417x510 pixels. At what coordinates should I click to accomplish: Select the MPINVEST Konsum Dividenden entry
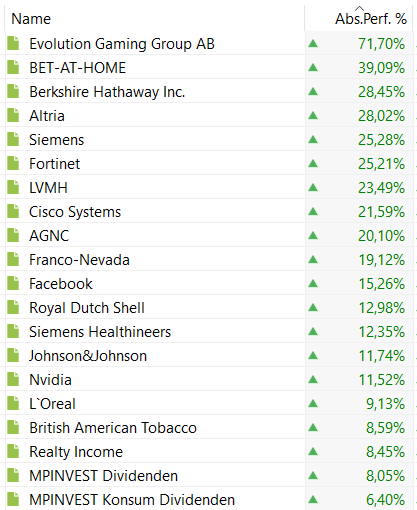click(x=132, y=500)
